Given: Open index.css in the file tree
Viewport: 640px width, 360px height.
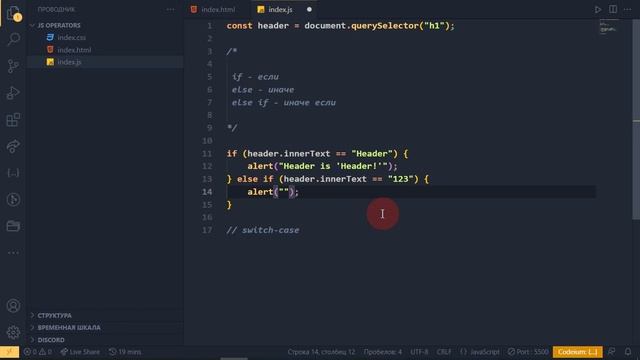Looking at the screenshot, I should 71,38.
